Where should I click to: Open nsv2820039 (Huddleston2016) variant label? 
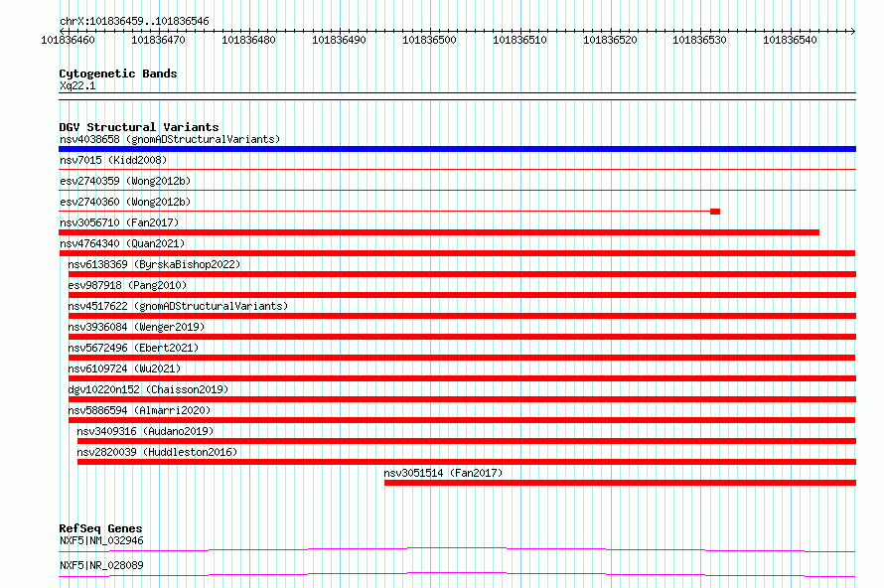[157, 452]
